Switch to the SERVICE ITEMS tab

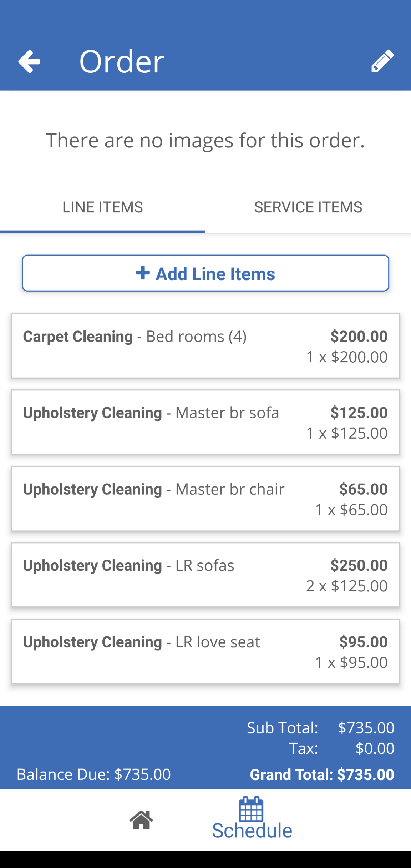tap(308, 207)
